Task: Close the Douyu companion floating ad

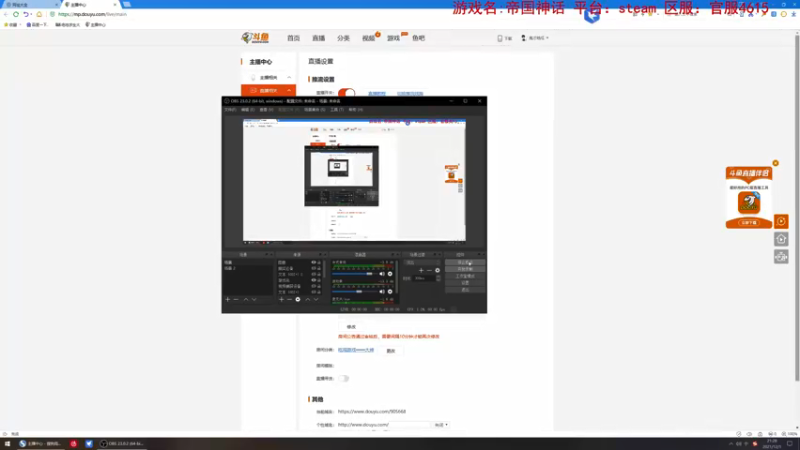Action: [x=776, y=163]
